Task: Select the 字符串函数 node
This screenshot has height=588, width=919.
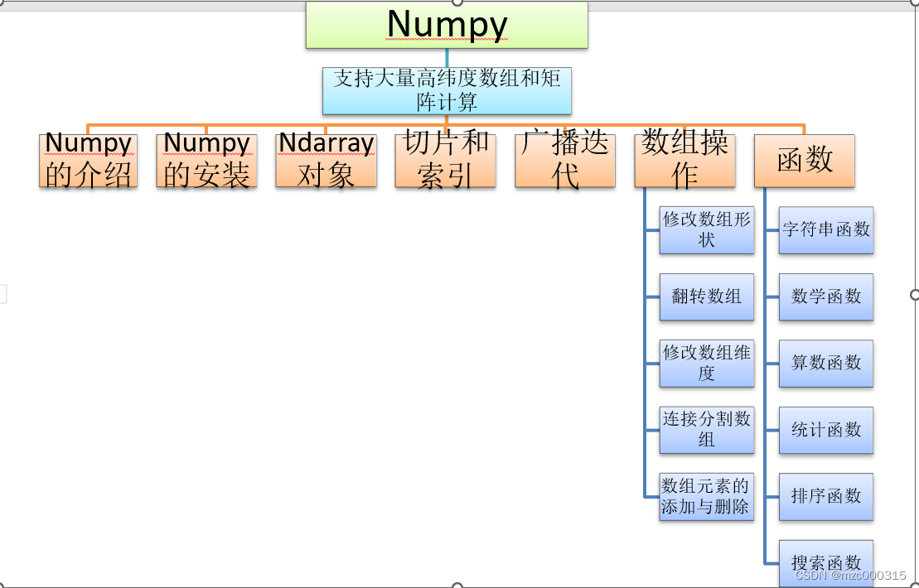Action: tap(826, 231)
